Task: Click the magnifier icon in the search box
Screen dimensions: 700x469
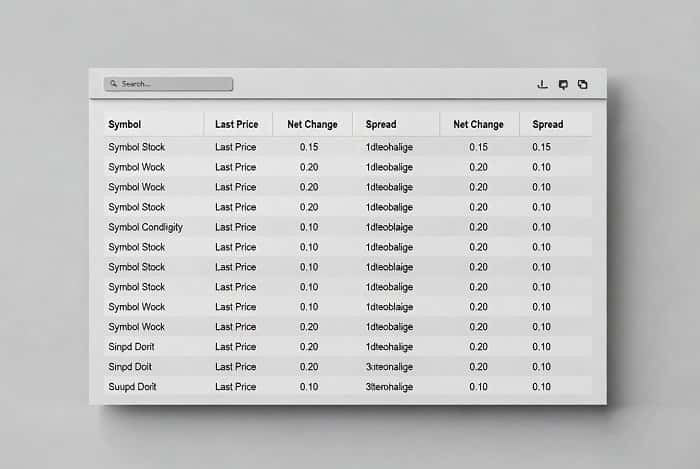Action: coord(114,84)
